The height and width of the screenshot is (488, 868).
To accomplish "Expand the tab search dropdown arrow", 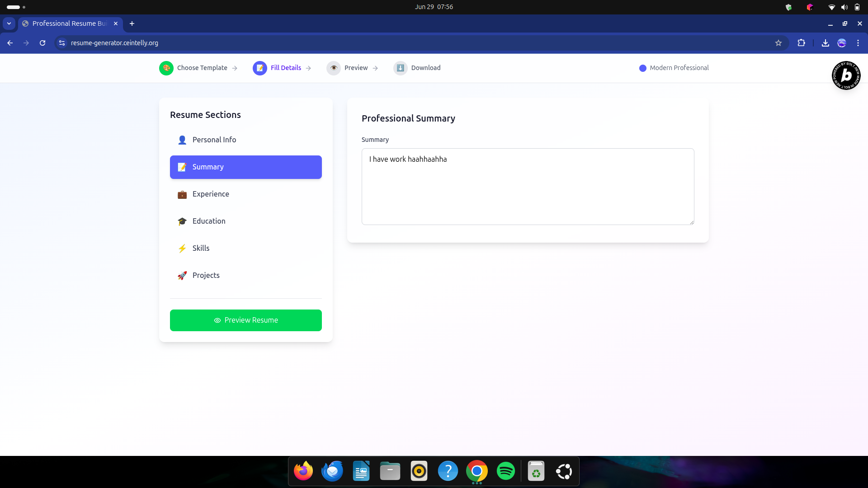I will tap(9, 23).
